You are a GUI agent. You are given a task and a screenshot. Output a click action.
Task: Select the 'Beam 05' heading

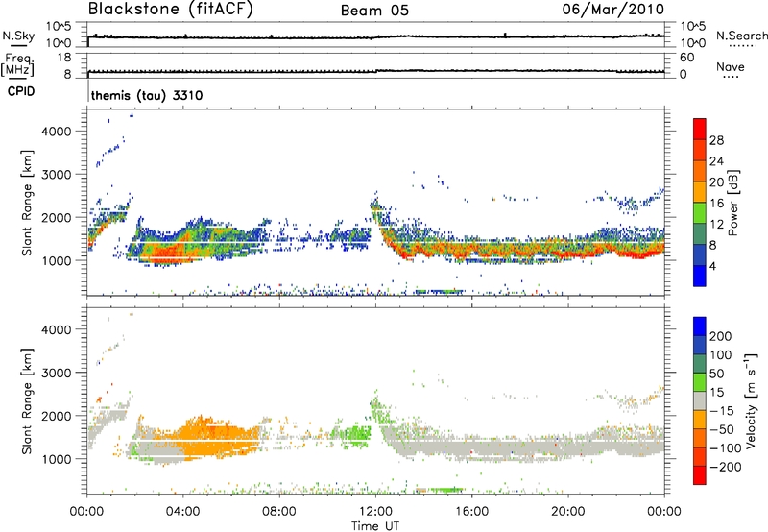[x=374, y=11]
